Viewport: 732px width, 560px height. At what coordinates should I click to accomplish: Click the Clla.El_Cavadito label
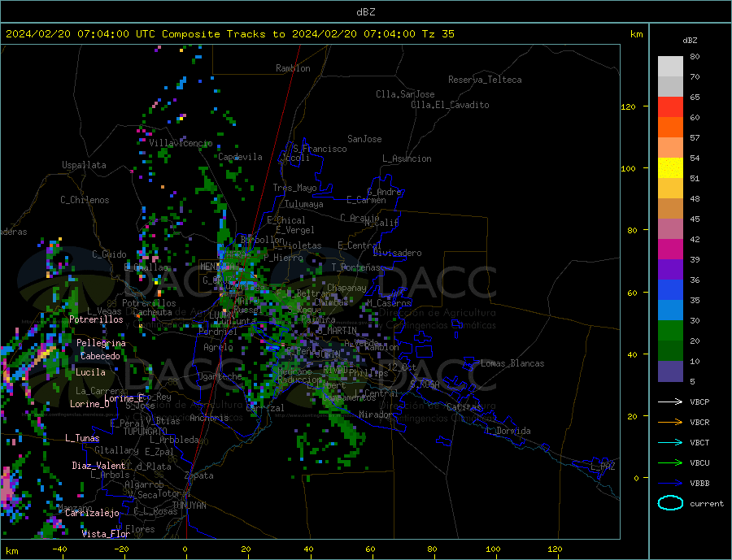coord(450,105)
